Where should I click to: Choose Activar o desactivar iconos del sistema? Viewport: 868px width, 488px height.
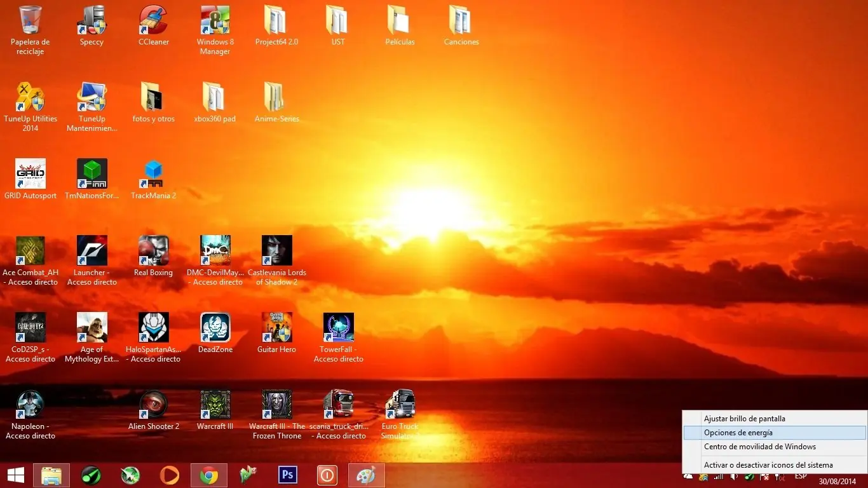click(x=774, y=465)
